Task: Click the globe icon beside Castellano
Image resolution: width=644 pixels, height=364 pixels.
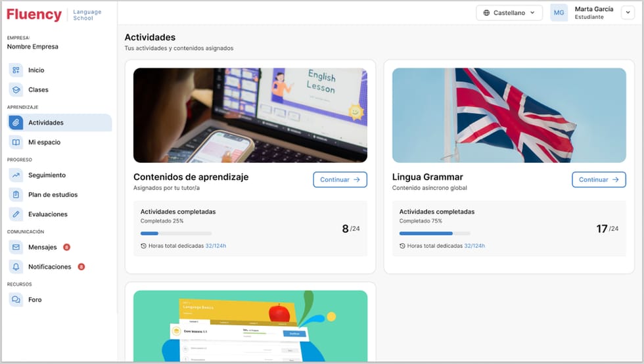Action: click(x=486, y=12)
